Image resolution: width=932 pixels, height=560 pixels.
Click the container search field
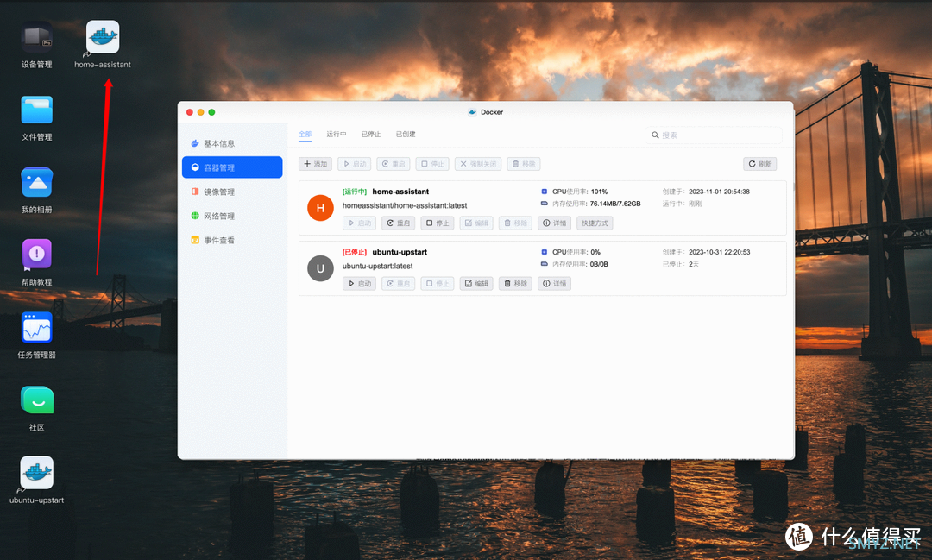(x=714, y=135)
